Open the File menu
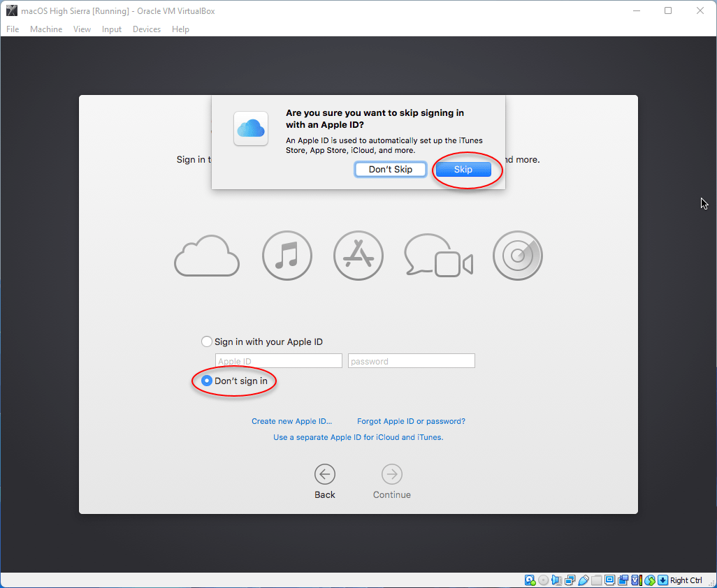Viewport: 717px width, 588px height. click(13, 29)
